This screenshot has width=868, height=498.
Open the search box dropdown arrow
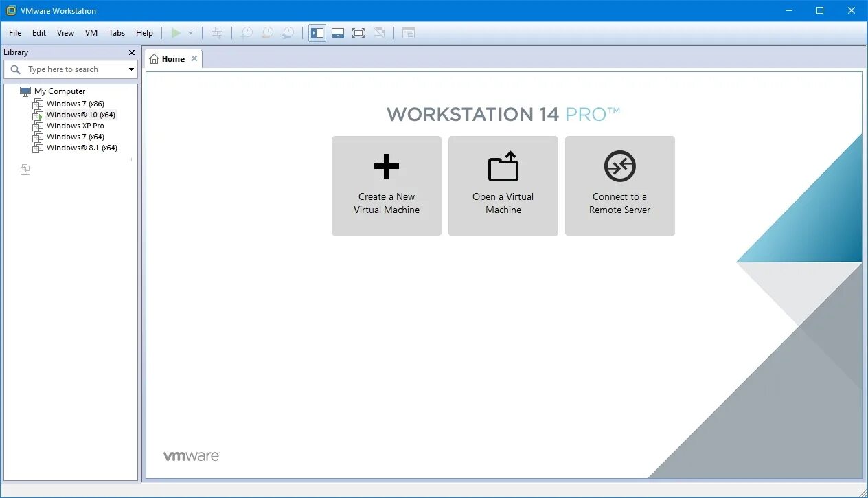pyautogui.click(x=130, y=69)
